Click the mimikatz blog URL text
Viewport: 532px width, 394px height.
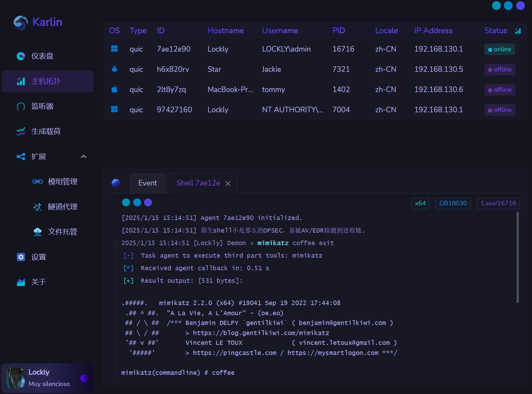(261, 333)
